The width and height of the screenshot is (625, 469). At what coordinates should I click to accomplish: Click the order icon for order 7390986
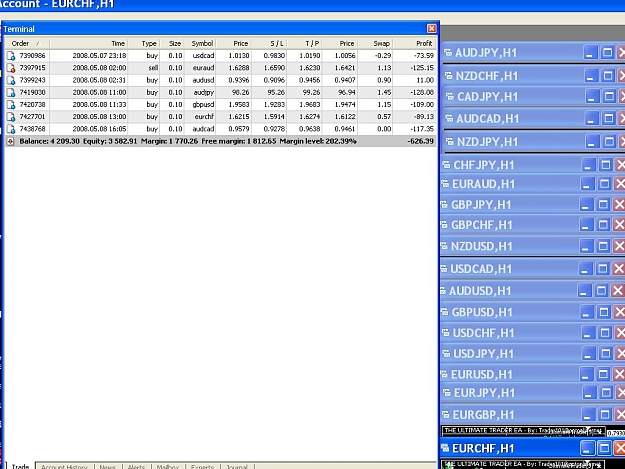(x=11, y=56)
